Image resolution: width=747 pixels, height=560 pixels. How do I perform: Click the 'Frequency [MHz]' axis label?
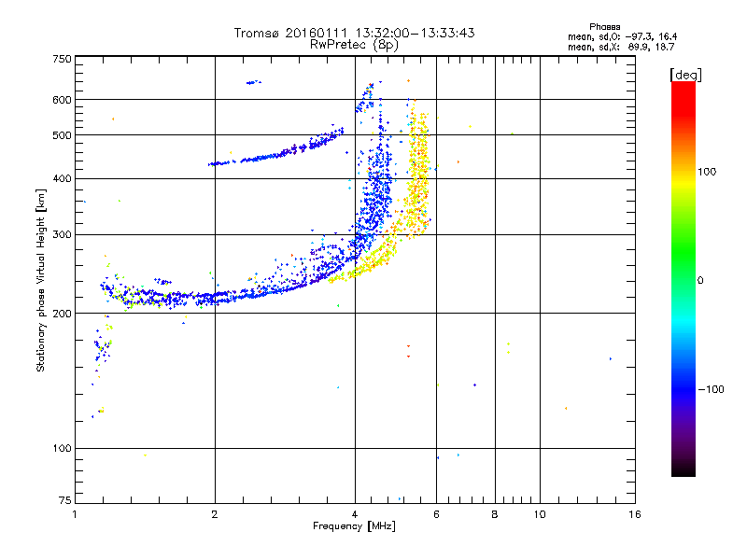point(354,526)
